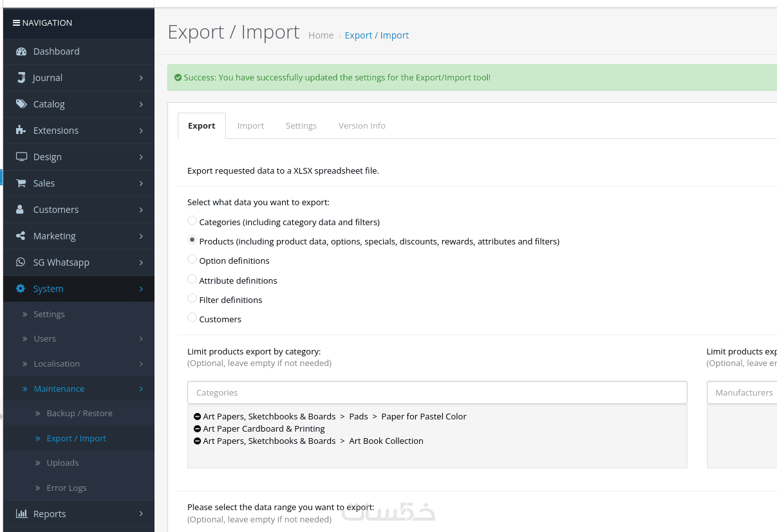This screenshot has width=777, height=532.
Task: Expand the Customers sidebar menu chevron
Action: click(141, 210)
